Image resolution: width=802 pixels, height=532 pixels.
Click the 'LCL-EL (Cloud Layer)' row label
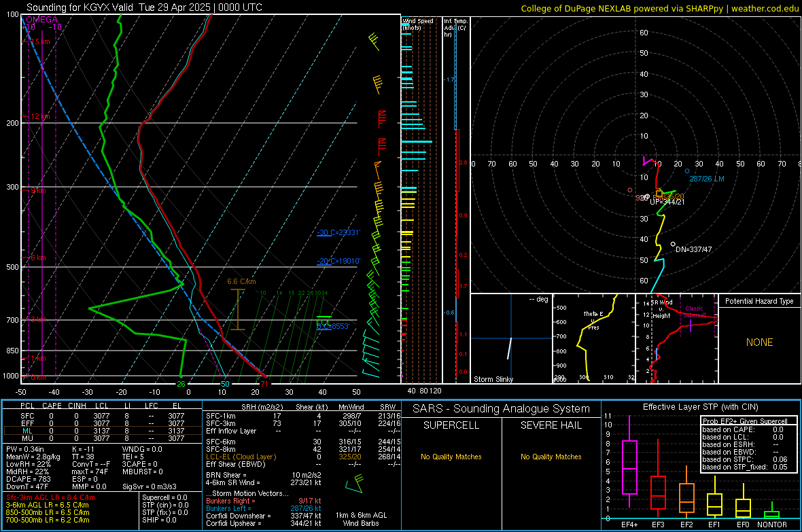pyautogui.click(x=241, y=457)
